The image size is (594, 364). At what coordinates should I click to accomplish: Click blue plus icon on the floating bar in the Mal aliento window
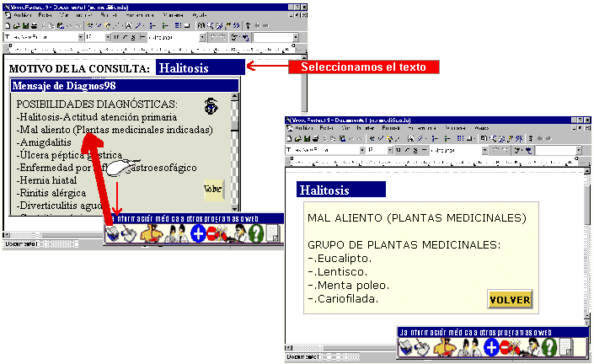(491, 347)
